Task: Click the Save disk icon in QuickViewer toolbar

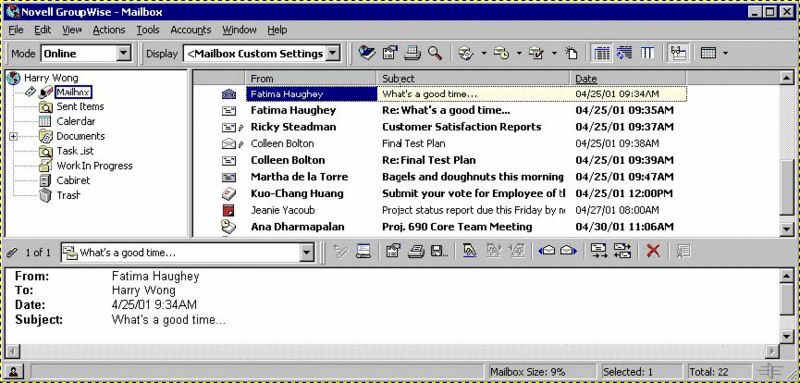Action: tap(439, 250)
